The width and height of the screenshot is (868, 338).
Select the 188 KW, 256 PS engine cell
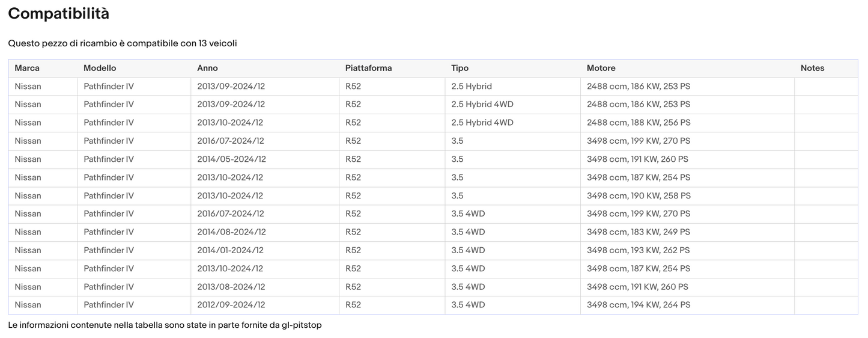(639, 123)
